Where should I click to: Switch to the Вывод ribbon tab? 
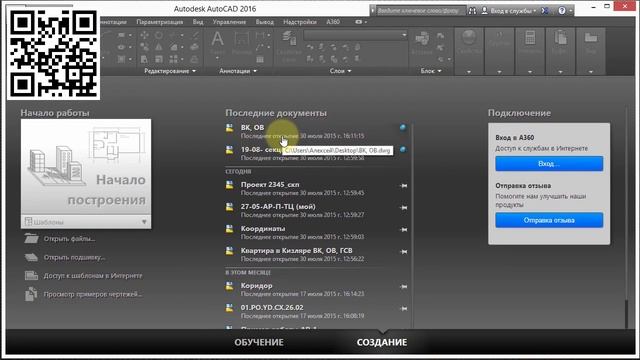(264, 22)
